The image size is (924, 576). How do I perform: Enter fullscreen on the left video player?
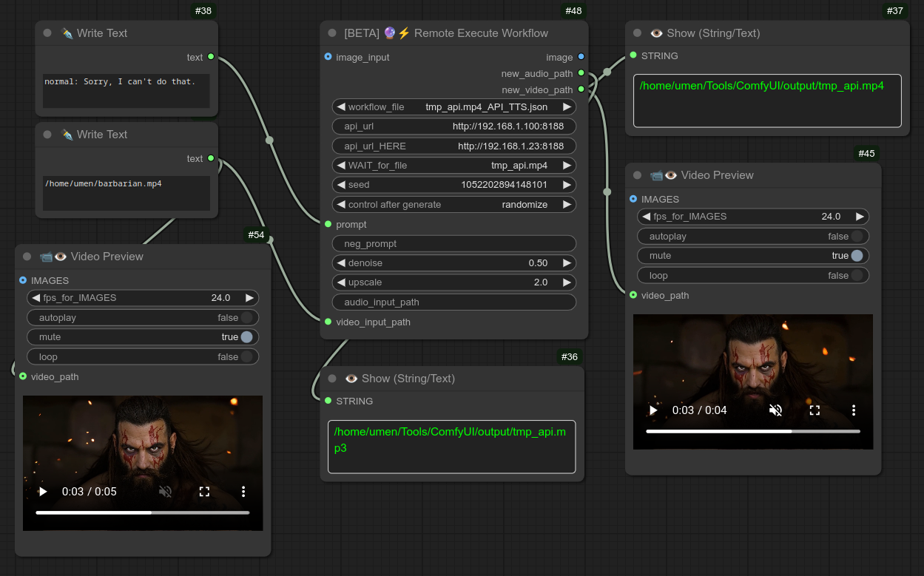pos(204,492)
